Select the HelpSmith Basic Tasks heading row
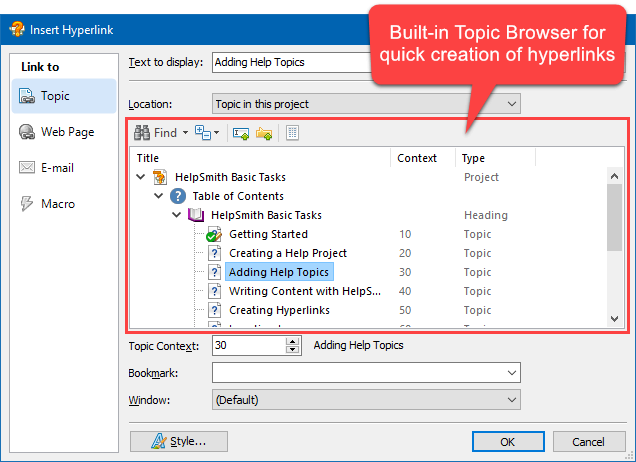The width and height of the screenshot is (636, 462). pyautogui.click(x=266, y=215)
